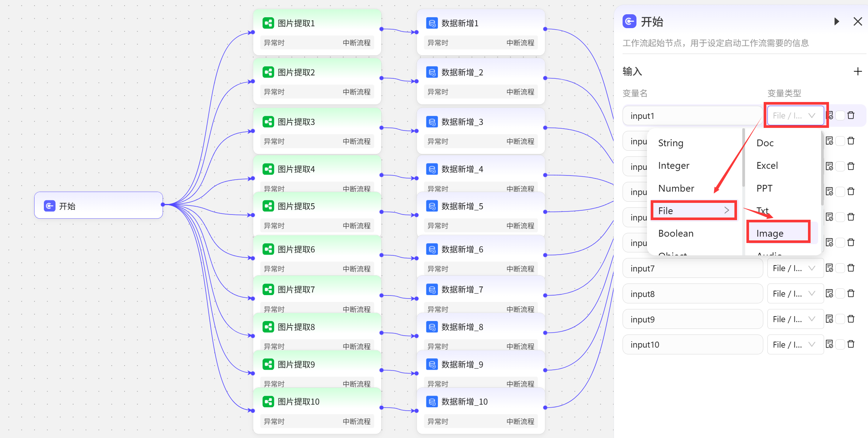Click the input7 variable name field

click(x=692, y=268)
